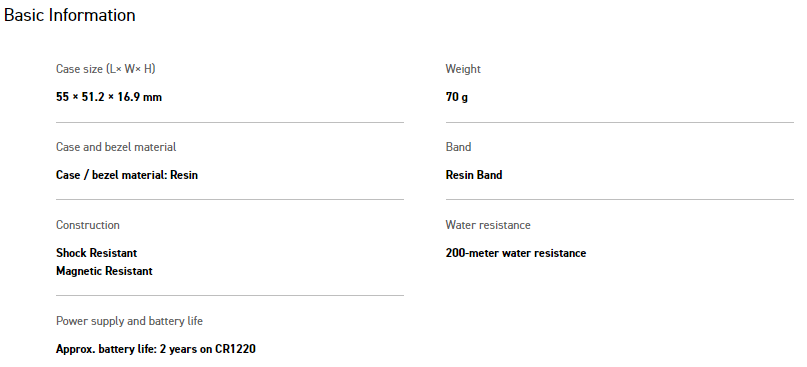Click the divider below Magnetic Resistant
The height and width of the screenshot is (367, 807).
tap(230, 295)
